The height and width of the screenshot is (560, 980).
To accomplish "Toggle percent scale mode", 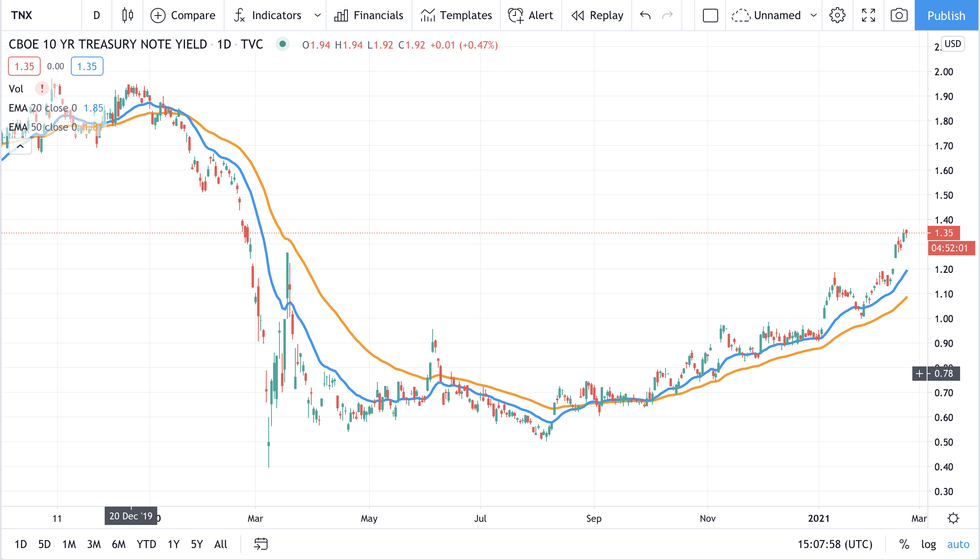I will (904, 544).
